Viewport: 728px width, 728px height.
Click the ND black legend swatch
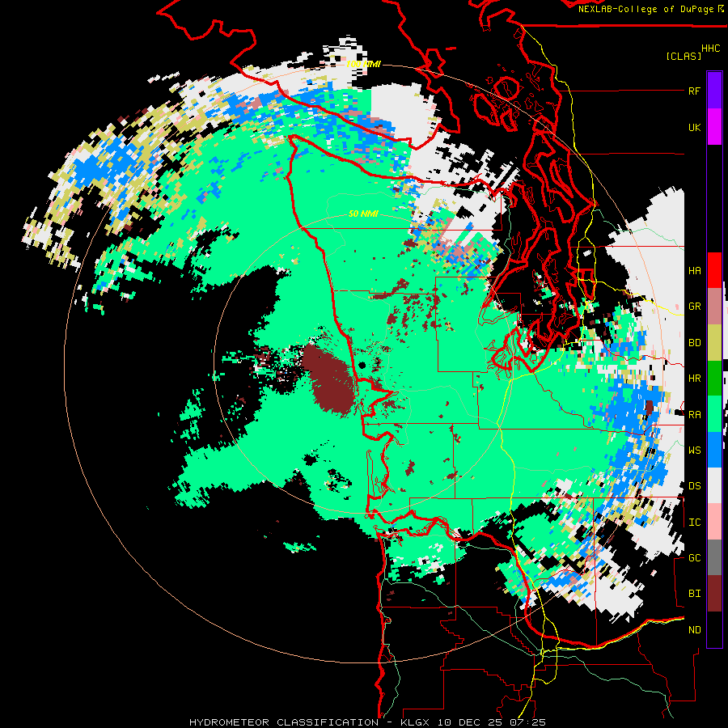(x=714, y=629)
